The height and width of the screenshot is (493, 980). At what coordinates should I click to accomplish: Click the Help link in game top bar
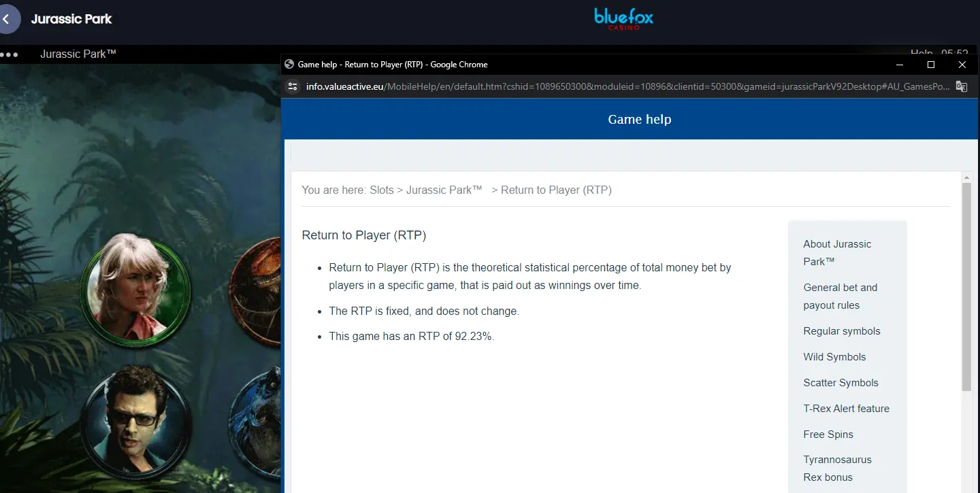click(x=921, y=54)
